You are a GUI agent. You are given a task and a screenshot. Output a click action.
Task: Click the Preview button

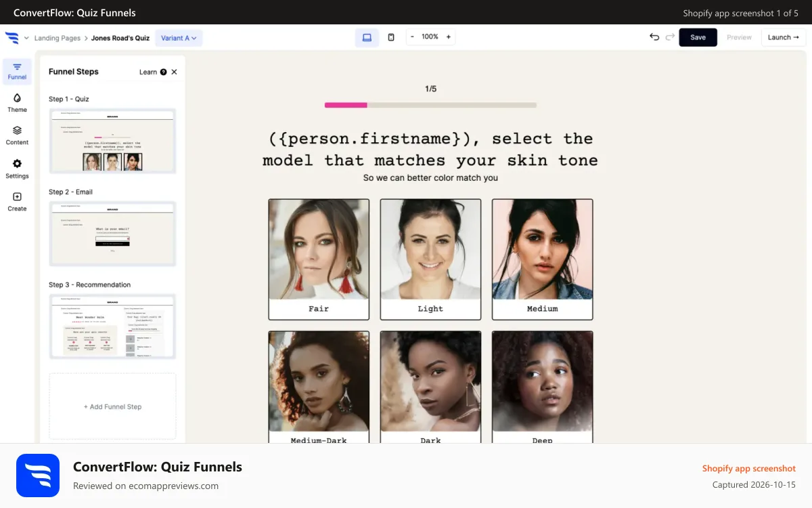pos(739,37)
